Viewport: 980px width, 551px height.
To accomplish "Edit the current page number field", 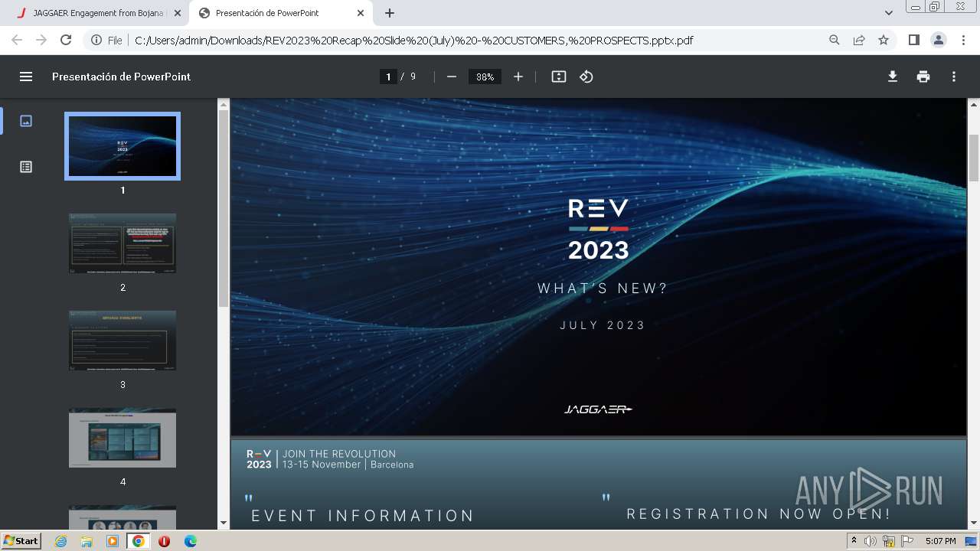I will (388, 77).
